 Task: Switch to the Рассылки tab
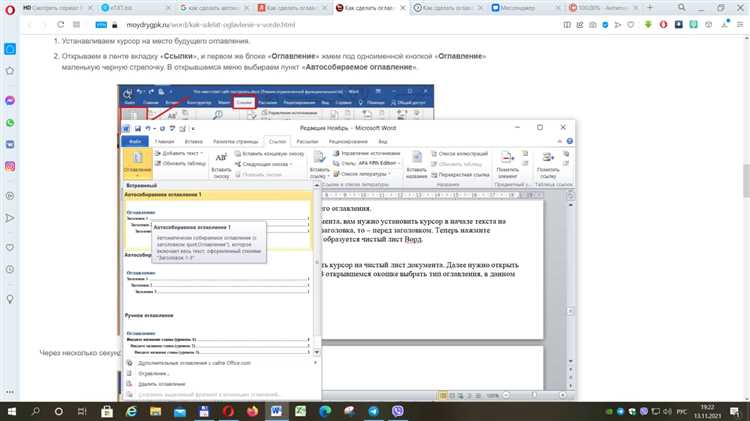point(307,142)
